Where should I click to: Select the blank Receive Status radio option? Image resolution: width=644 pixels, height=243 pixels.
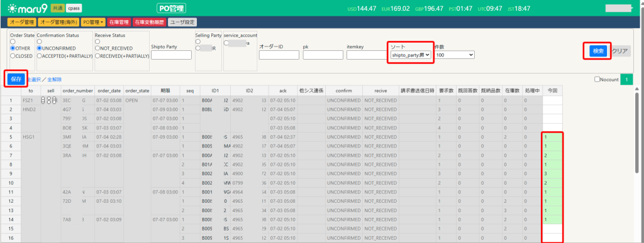pos(97,41)
